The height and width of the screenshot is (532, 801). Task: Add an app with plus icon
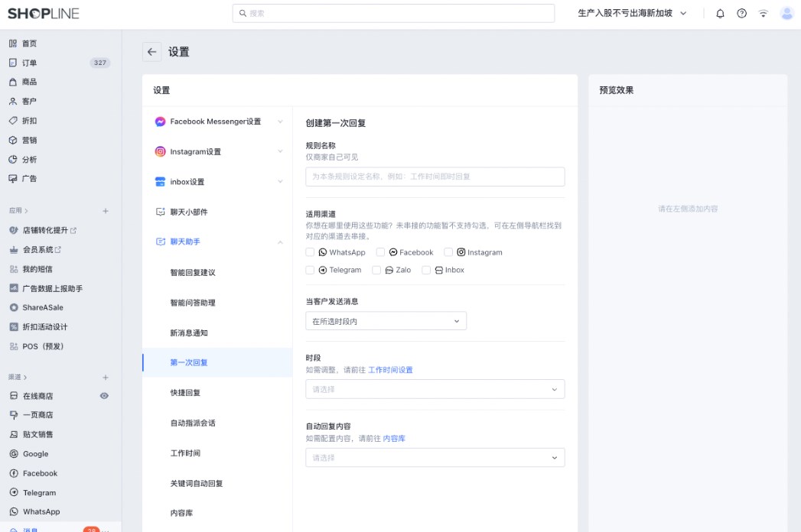point(106,211)
